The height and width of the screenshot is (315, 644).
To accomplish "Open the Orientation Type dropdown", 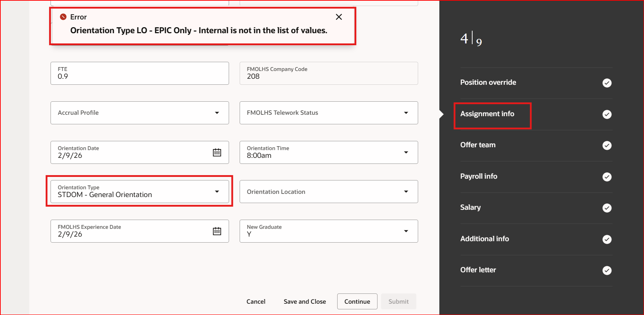I will 217,191.
